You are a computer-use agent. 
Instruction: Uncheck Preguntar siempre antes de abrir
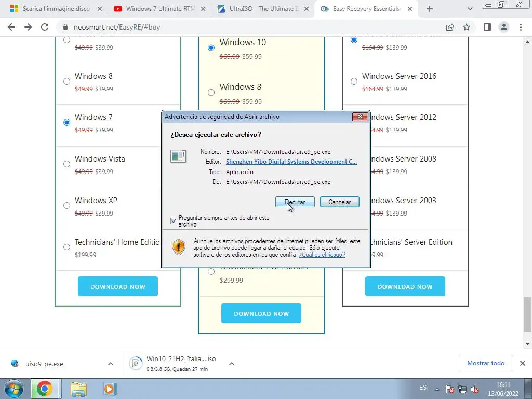click(174, 221)
